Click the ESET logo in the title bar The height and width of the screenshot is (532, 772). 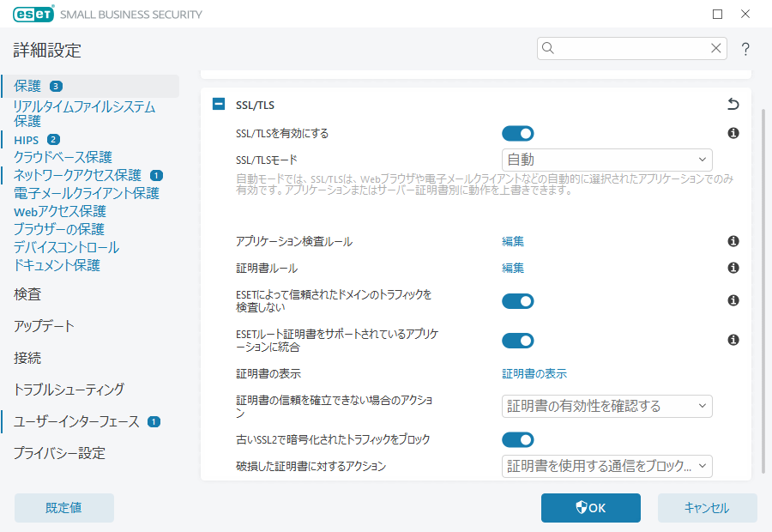pyautogui.click(x=33, y=14)
